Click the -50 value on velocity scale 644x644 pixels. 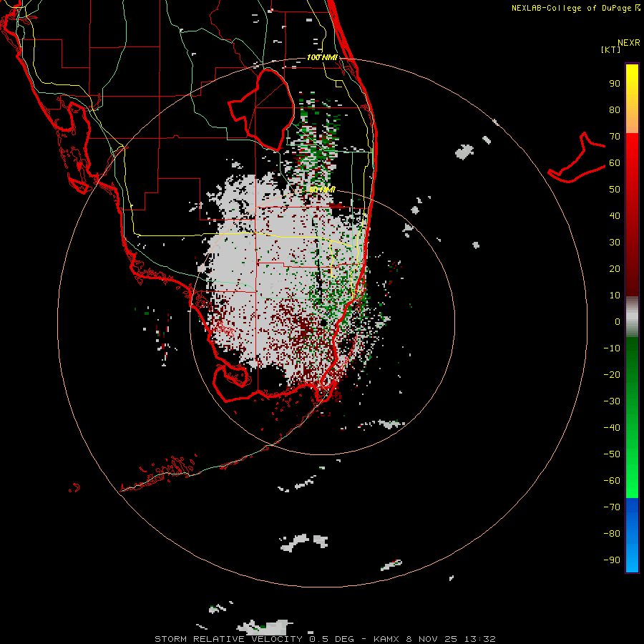[x=612, y=454]
